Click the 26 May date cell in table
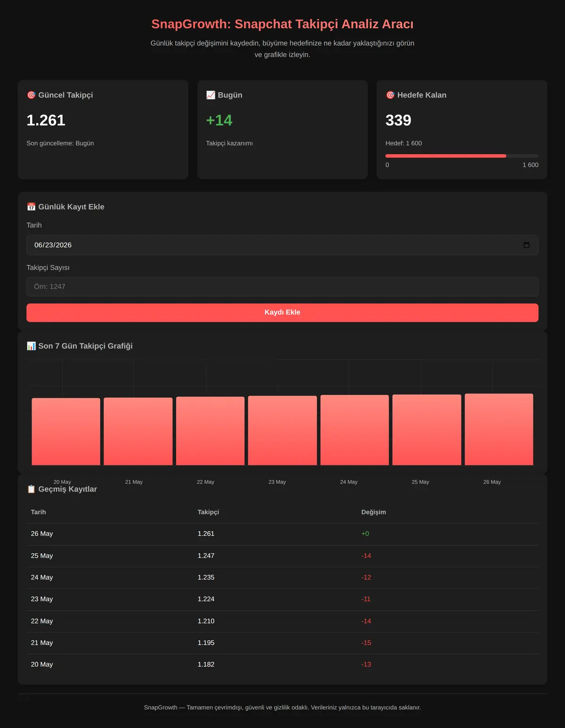 (x=42, y=534)
